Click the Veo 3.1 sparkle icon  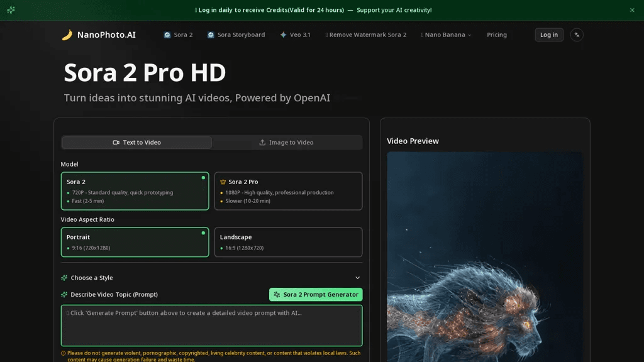283,35
